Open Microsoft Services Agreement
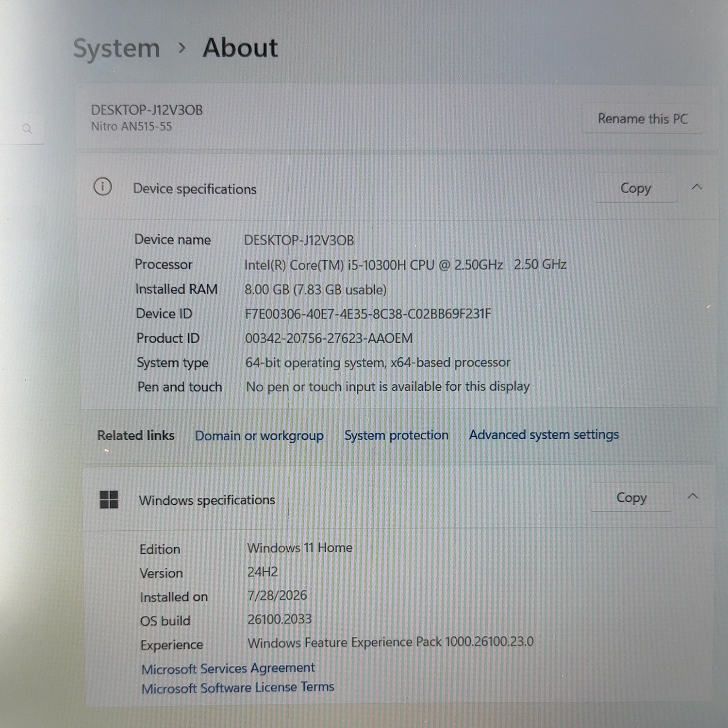This screenshot has width=728, height=728. [228, 669]
